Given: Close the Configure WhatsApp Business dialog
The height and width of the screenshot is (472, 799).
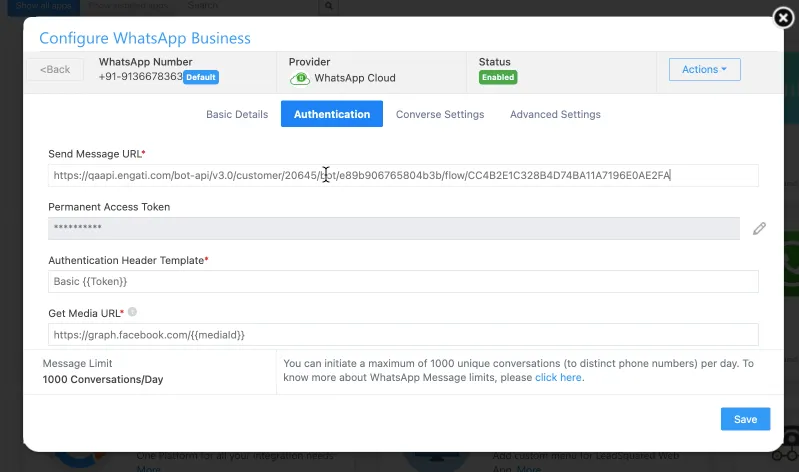Looking at the screenshot, I should pos(783,18).
